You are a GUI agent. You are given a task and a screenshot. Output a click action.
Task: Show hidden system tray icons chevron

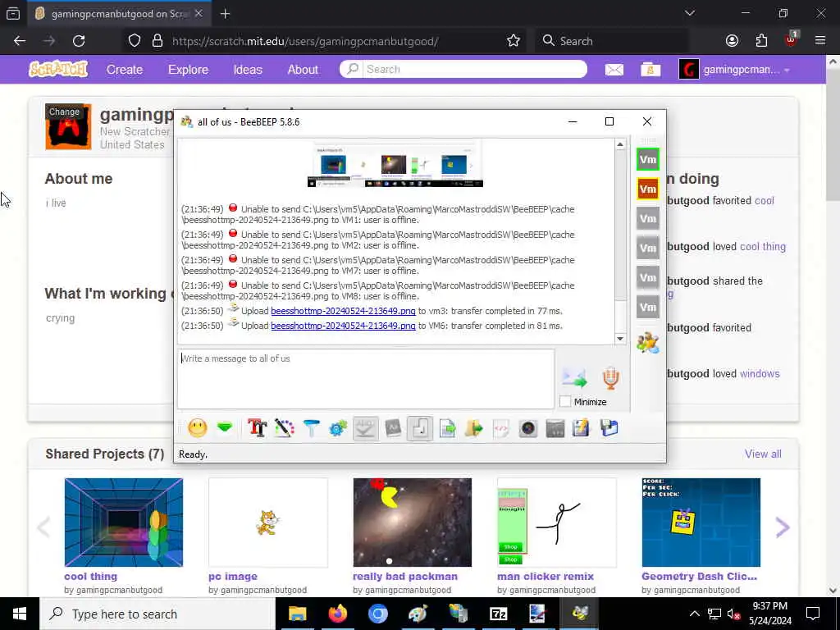tap(694, 614)
